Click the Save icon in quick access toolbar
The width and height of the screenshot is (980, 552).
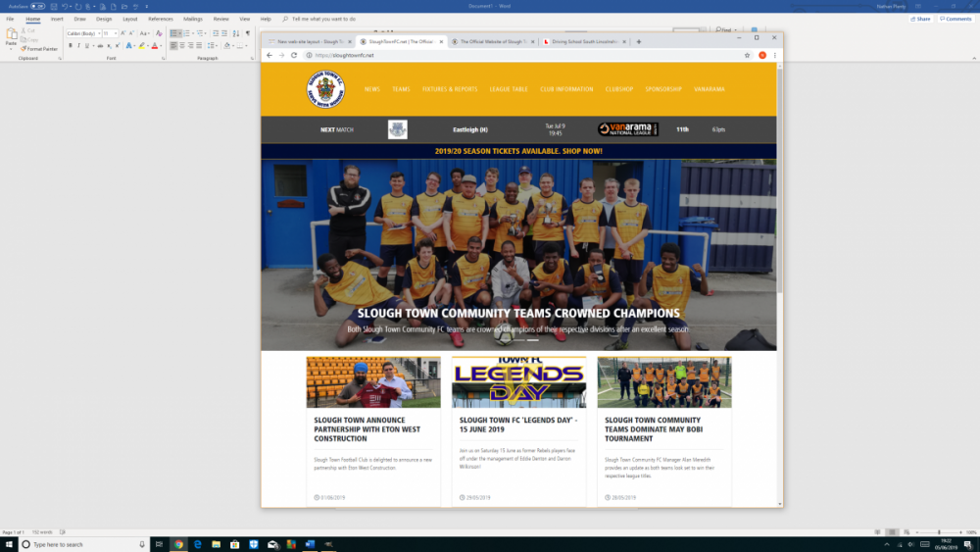54,6
